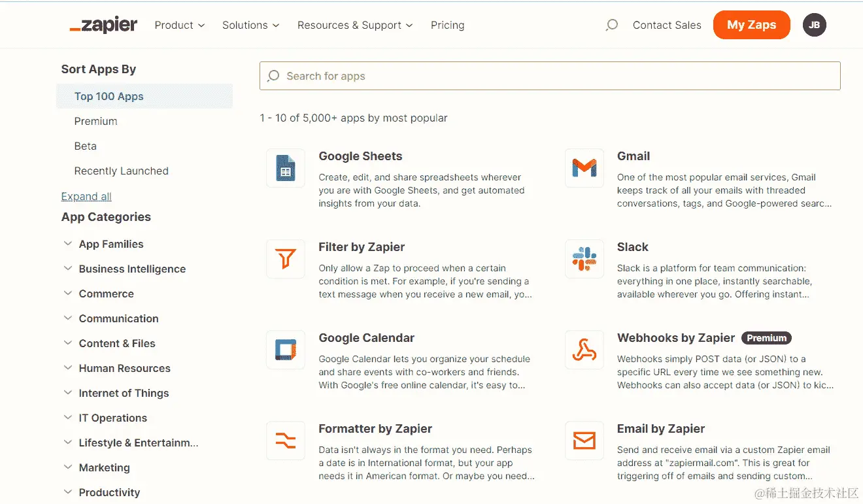Click Contact Sales link
This screenshot has height=504, width=863.
point(667,25)
